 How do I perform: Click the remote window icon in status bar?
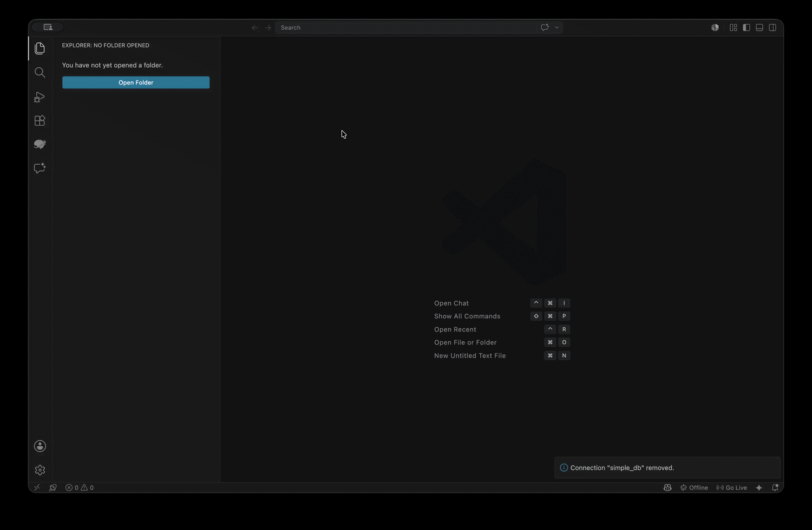click(x=37, y=488)
